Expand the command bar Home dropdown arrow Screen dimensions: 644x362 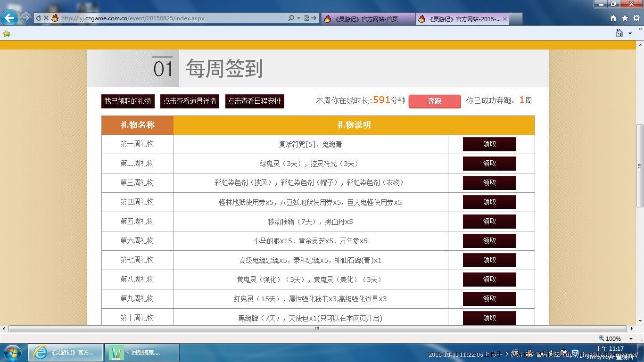pos(630,33)
